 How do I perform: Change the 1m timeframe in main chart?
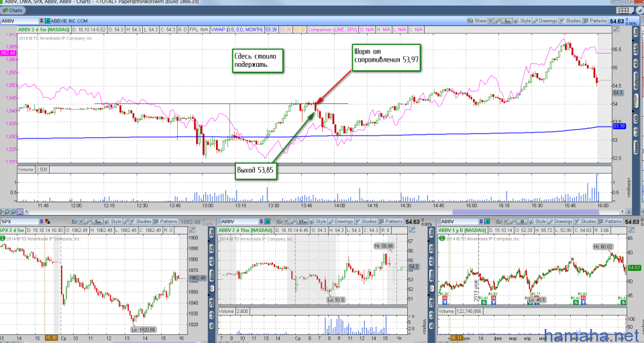507,21
